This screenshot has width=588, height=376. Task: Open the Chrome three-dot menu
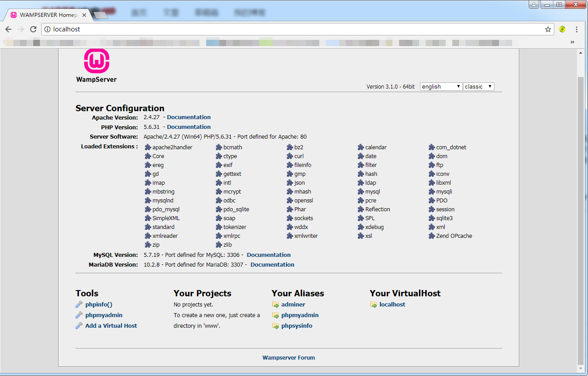click(x=576, y=29)
